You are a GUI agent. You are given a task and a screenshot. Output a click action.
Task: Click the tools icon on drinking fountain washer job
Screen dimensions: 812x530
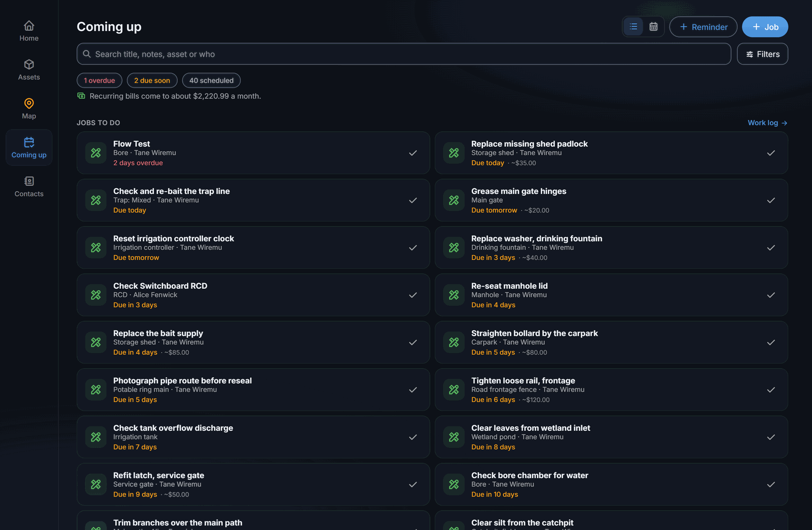tap(454, 248)
